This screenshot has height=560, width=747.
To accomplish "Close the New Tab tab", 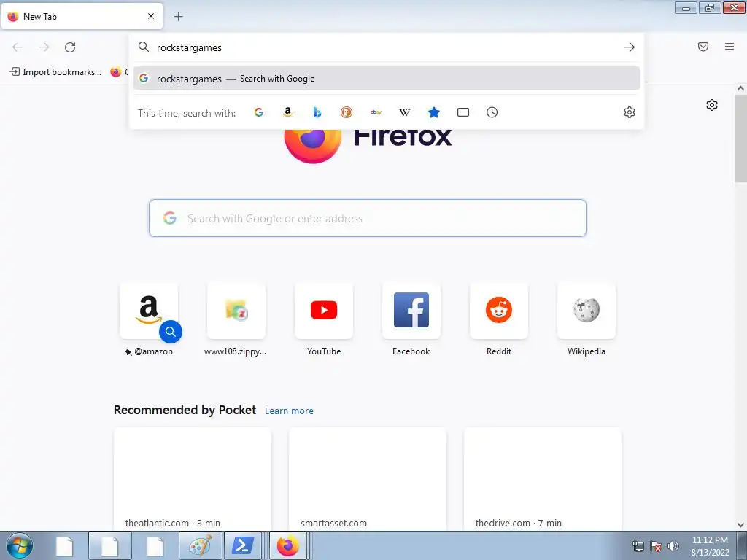I will click(151, 16).
